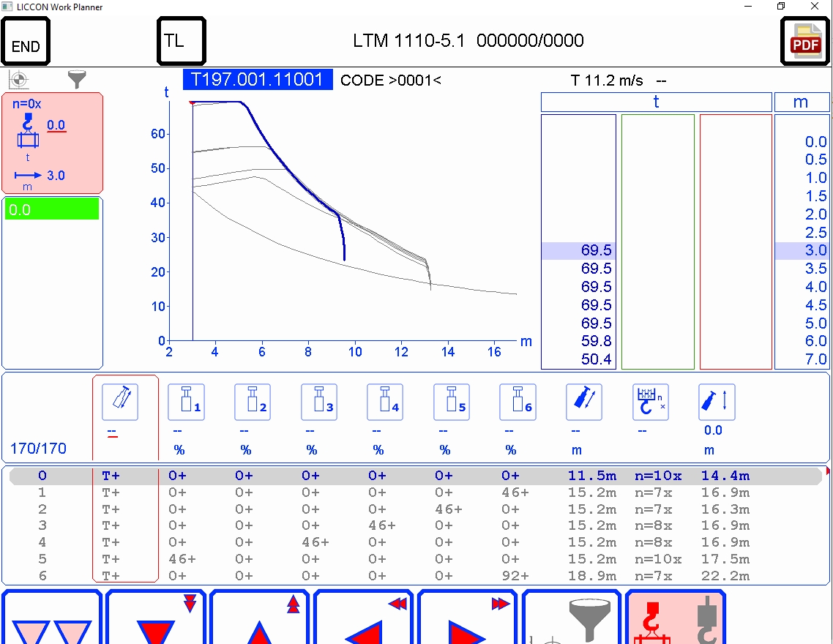Click n=10x in row 0

pyautogui.click(x=657, y=476)
